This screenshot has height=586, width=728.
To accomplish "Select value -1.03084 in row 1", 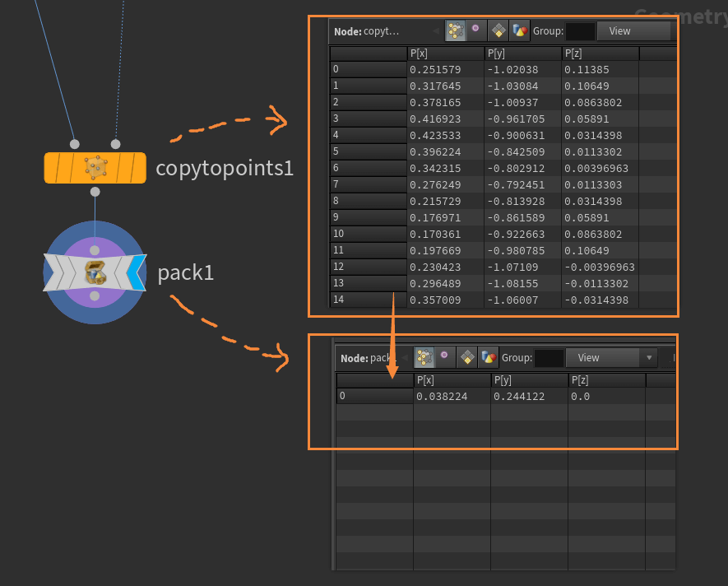I will tap(512, 86).
